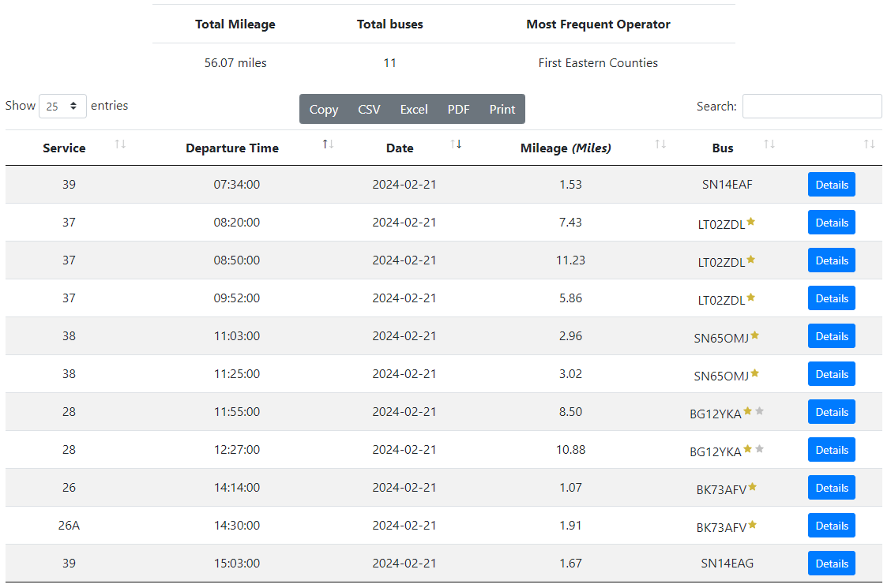Open Details for the 07:34:00 service 39

point(831,185)
